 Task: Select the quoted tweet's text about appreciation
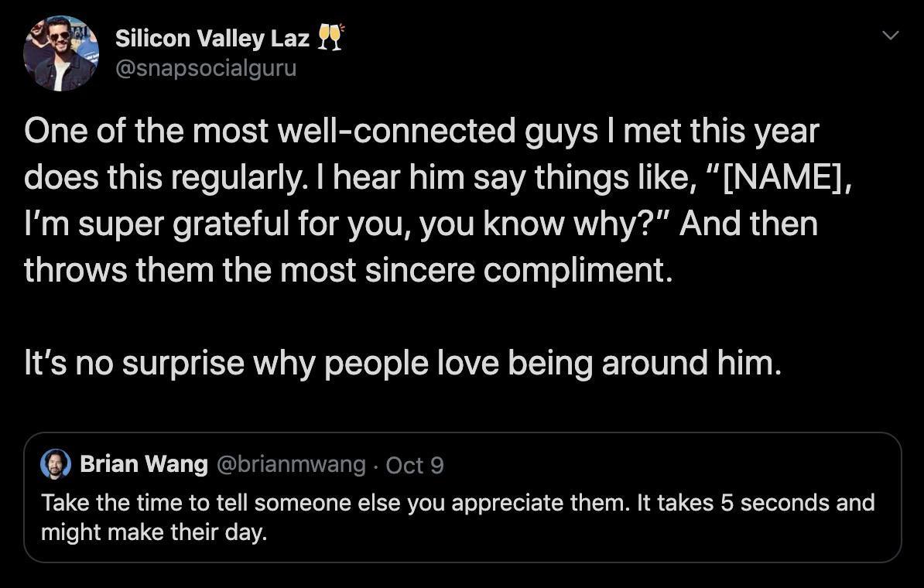click(457, 517)
